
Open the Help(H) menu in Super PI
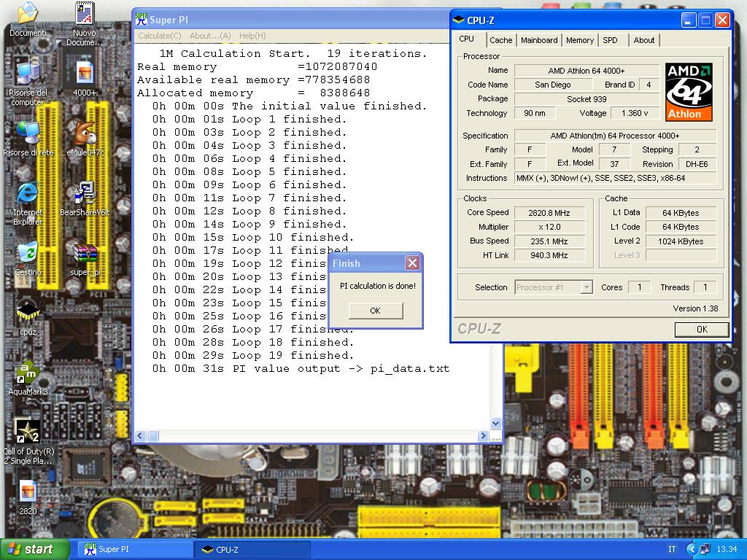click(x=252, y=36)
